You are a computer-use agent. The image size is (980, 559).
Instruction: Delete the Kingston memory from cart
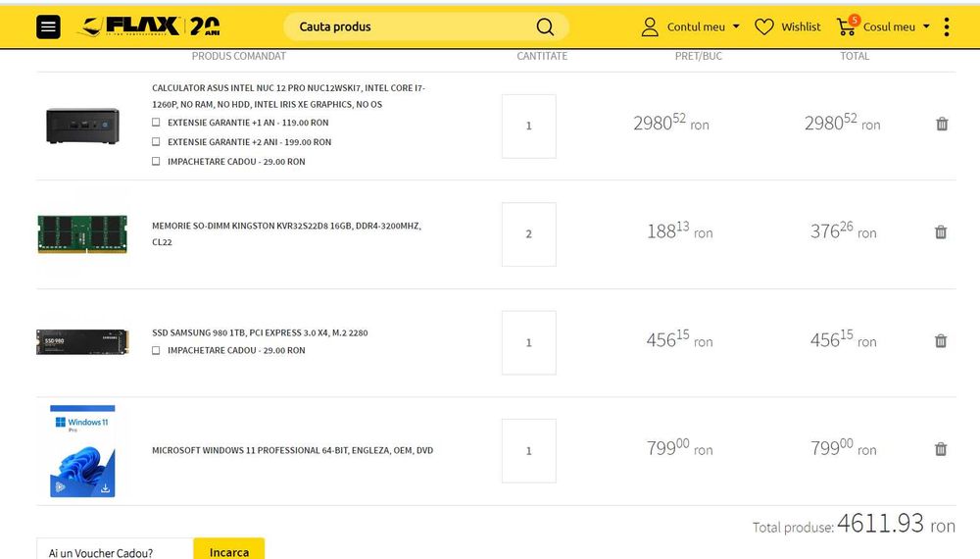point(941,232)
